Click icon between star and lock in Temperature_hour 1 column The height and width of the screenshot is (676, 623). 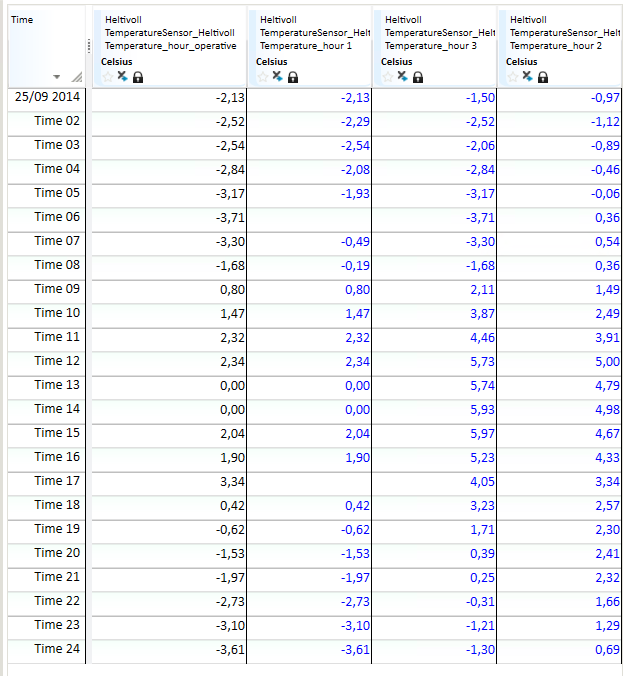[277, 76]
